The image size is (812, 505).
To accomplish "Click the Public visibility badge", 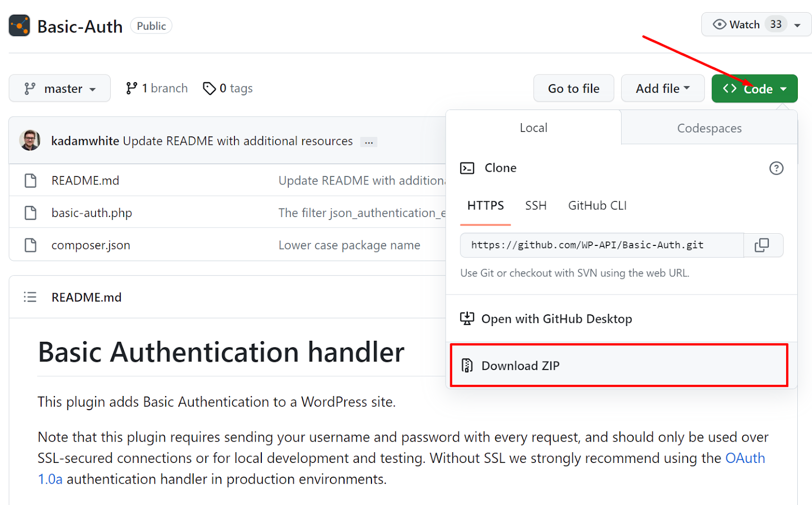I will [151, 26].
